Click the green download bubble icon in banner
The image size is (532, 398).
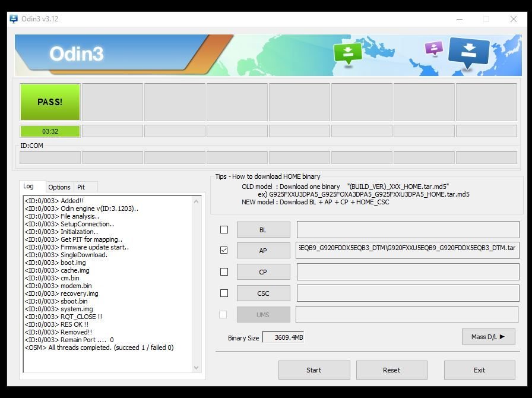click(x=348, y=53)
